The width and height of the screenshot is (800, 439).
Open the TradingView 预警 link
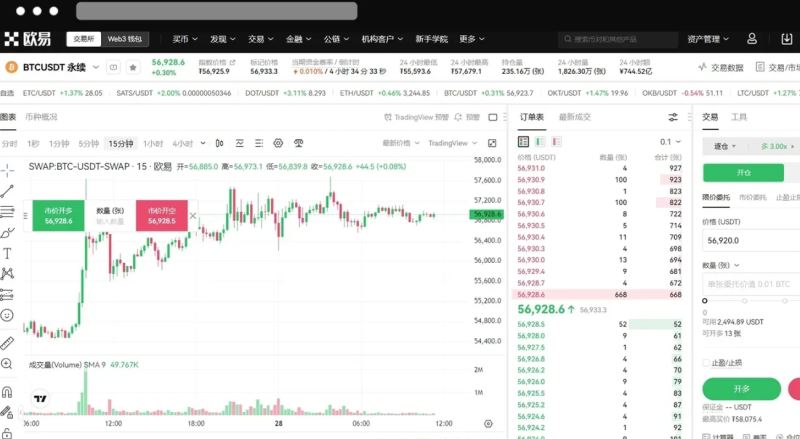click(416, 117)
